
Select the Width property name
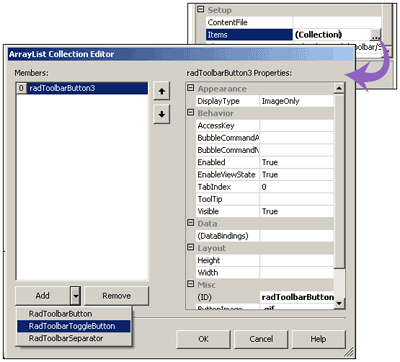point(228,273)
